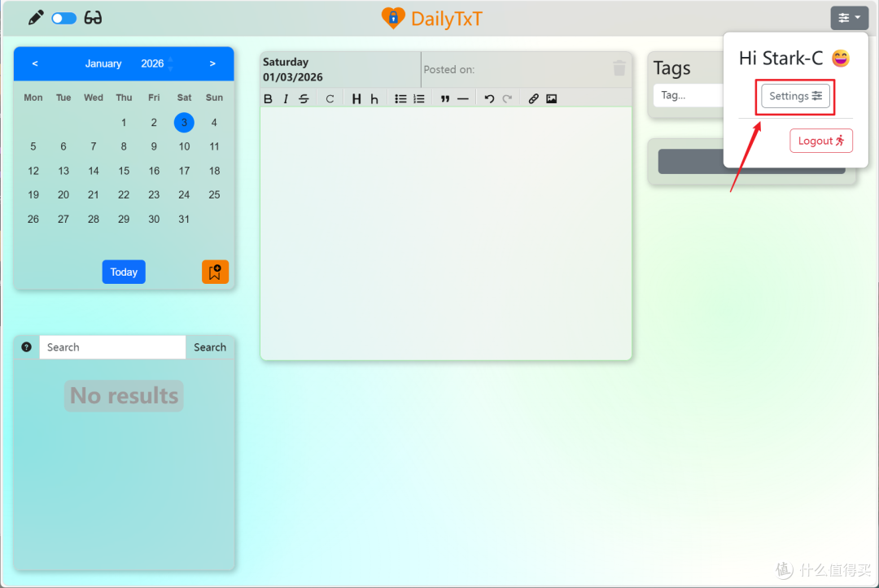The width and height of the screenshot is (879, 588).
Task: Go to next month in calendar
Action: click(x=212, y=63)
